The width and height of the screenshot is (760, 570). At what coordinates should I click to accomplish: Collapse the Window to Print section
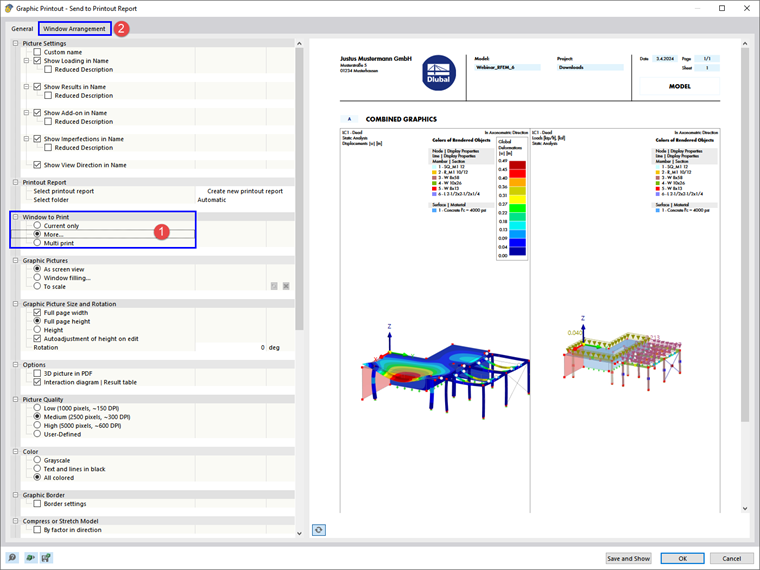point(16,217)
